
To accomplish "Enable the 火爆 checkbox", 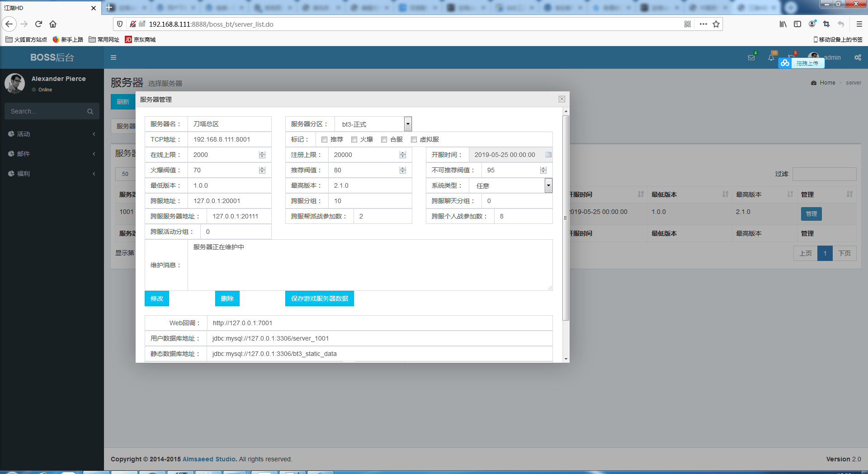I will point(354,139).
